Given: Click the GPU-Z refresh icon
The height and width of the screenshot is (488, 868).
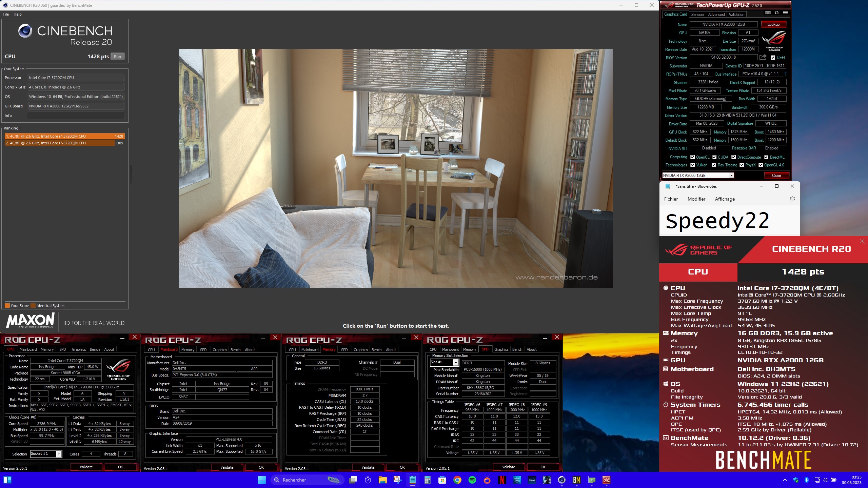Looking at the screenshot, I should pyautogui.click(x=776, y=13).
